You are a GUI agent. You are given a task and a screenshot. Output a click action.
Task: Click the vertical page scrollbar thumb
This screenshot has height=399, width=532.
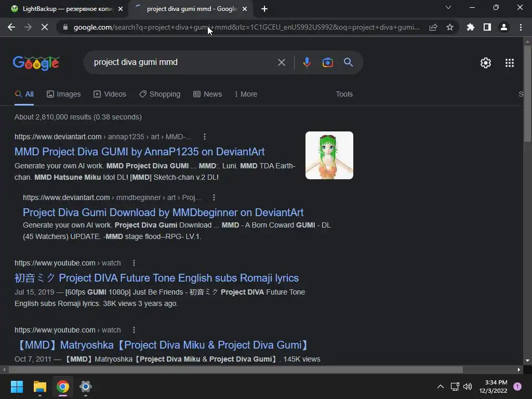coord(527,94)
